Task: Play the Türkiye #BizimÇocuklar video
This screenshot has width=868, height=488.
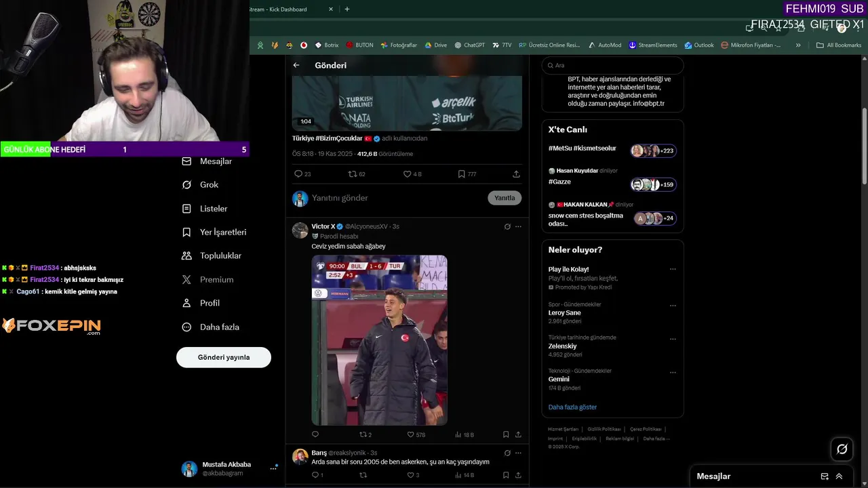Action: click(x=407, y=103)
